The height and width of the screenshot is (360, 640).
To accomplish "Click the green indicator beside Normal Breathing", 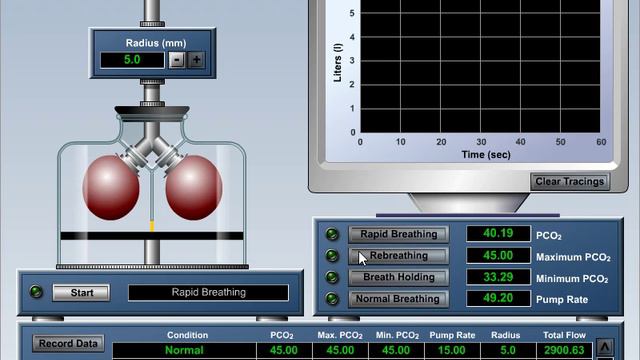I will click(x=332, y=299).
